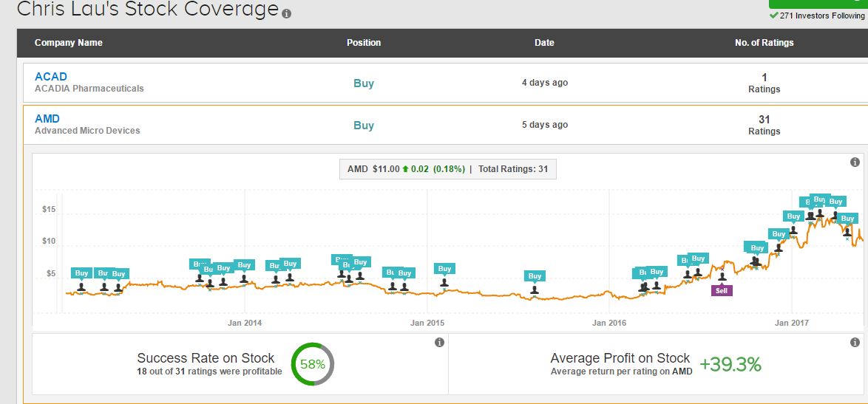
Task: Click the 'Chris Lau's Stock Coverage' heading
Action: click(148, 9)
